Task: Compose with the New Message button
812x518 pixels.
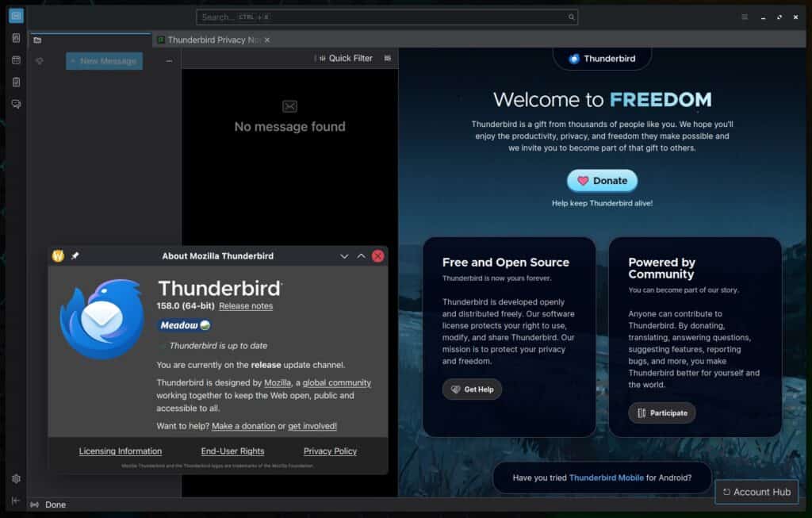Action: click(x=104, y=61)
